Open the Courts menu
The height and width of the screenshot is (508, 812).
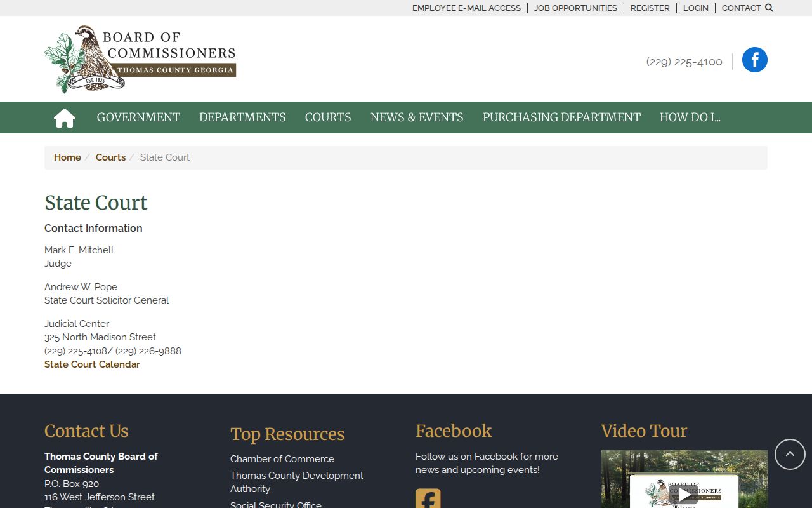point(328,117)
